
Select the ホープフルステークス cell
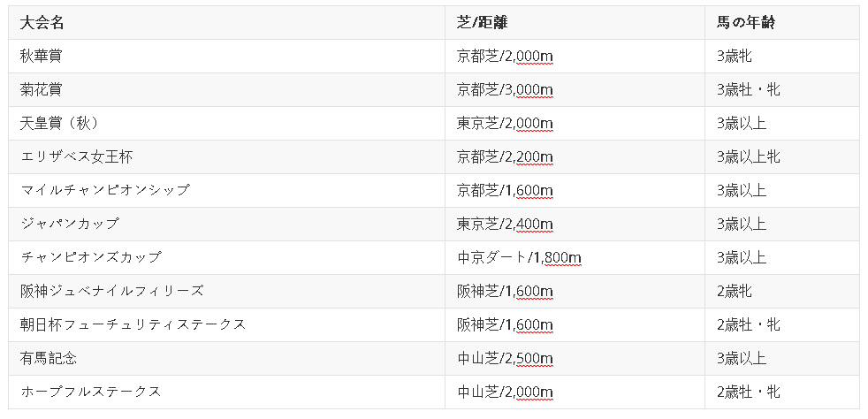coord(91,392)
